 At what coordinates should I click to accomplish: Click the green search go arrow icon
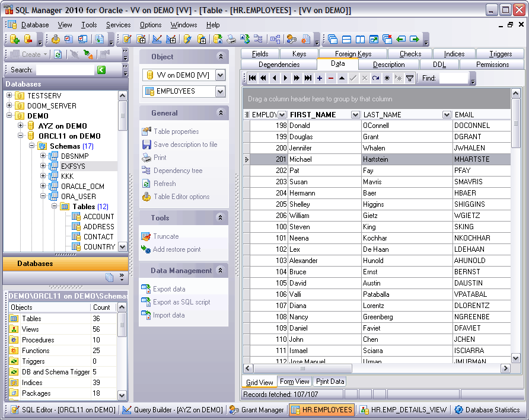click(101, 70)
